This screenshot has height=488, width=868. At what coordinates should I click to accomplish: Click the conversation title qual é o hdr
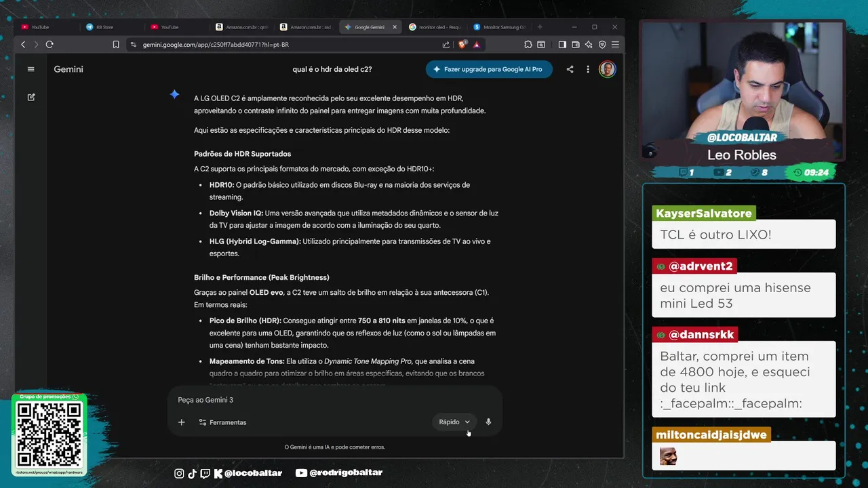pos(332,69)
